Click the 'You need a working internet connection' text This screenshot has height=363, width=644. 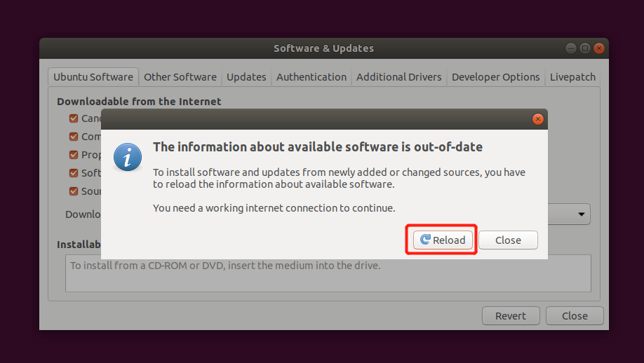pyautogui.click(x=274, y=208)
